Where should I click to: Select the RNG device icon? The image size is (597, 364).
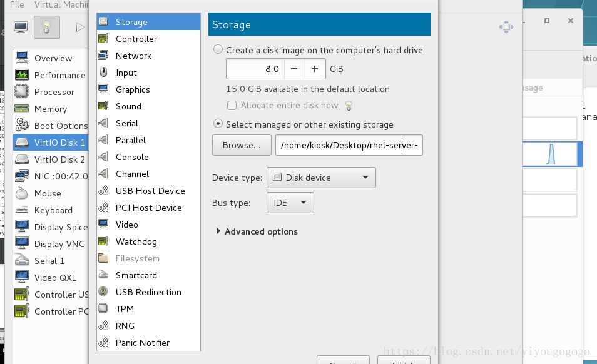(103, 326)
